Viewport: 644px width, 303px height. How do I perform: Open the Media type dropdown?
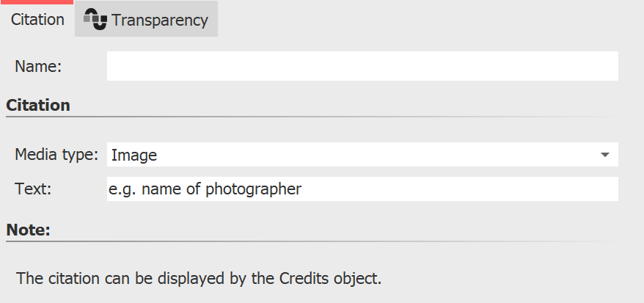point(362,155)
